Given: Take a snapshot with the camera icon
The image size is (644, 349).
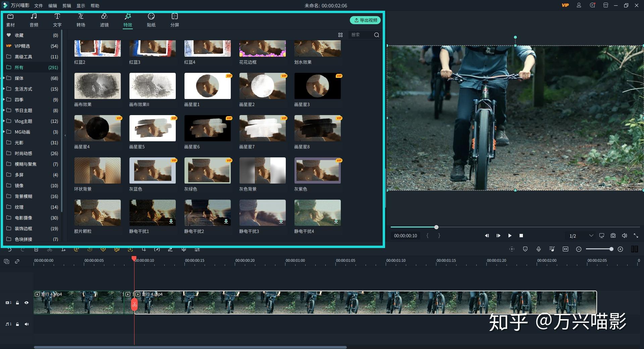Looking at the screenshot, I should [x=613, y=236].
